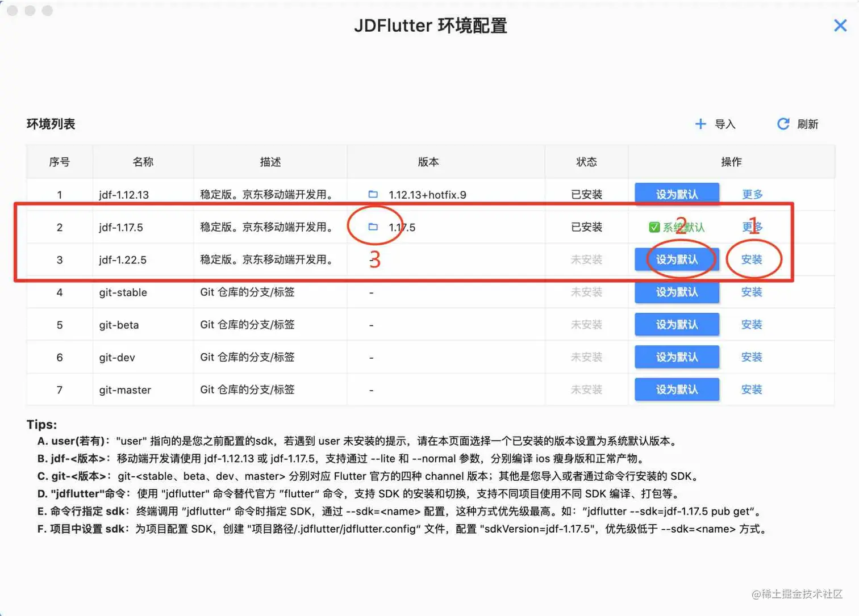Image resolution: width=859 pixels, height=616 pixels.
Task: Select the git-master name cell
Action: pyautogui.click(x=125, y=389)
